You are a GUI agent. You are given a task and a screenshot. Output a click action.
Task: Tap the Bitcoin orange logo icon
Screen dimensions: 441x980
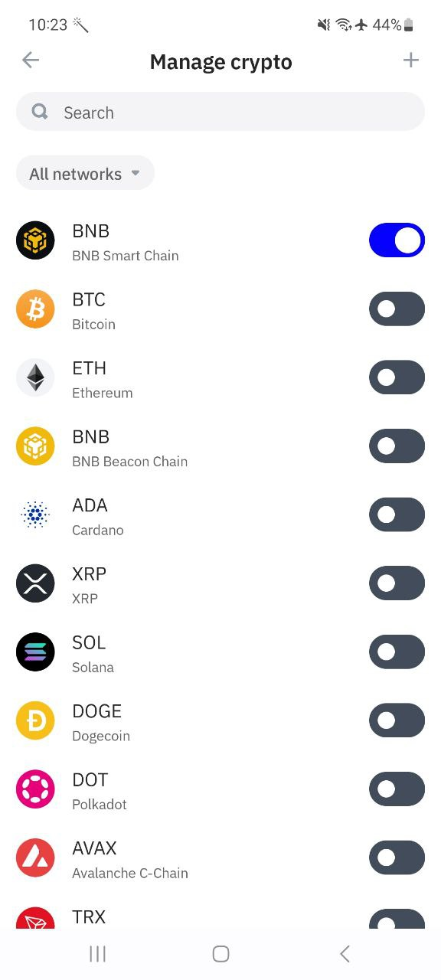[35, 309]
